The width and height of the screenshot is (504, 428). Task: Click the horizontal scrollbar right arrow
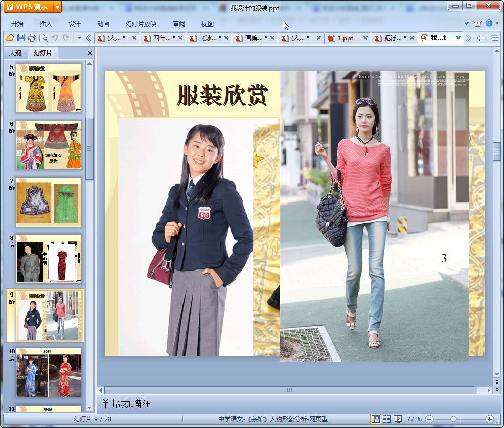(489, 390)
